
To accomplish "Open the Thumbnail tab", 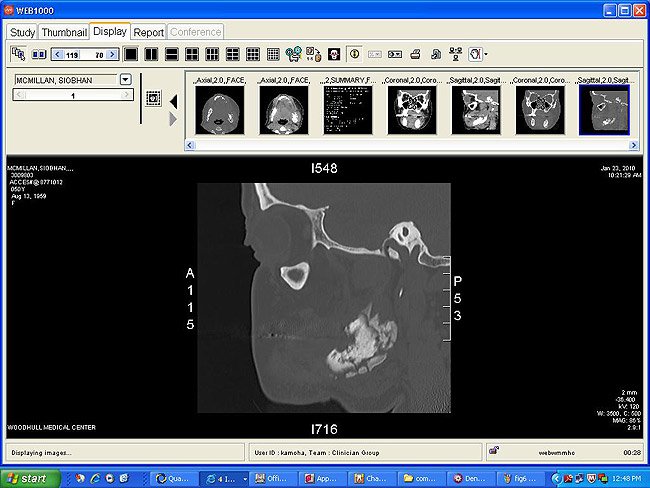I will 64,32.
